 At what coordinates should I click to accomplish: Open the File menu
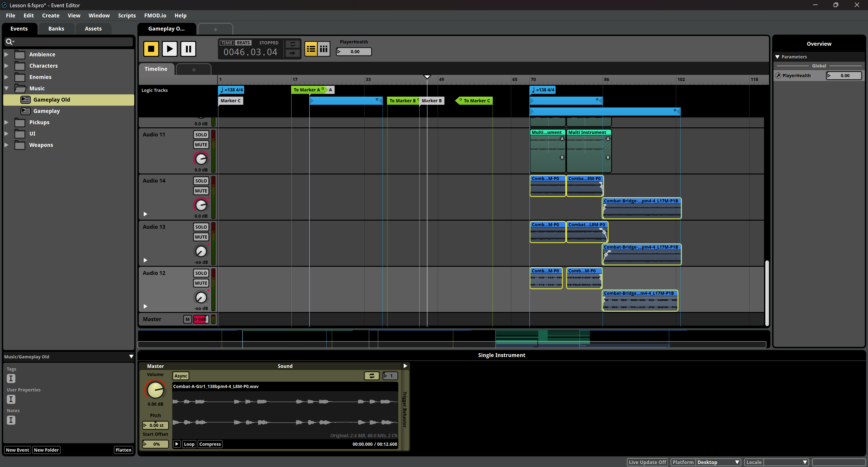10,16
